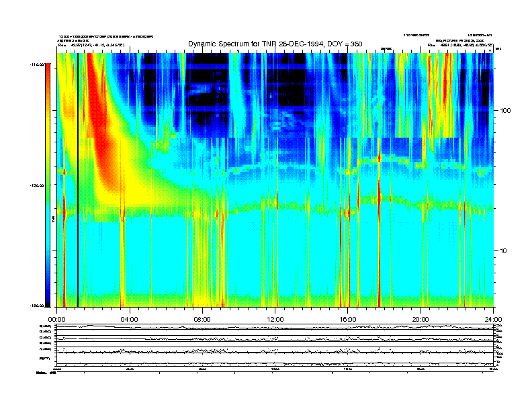Click the bottom trace in the lower panel
The image size is (532, 411).
click(x=275, y=364)
